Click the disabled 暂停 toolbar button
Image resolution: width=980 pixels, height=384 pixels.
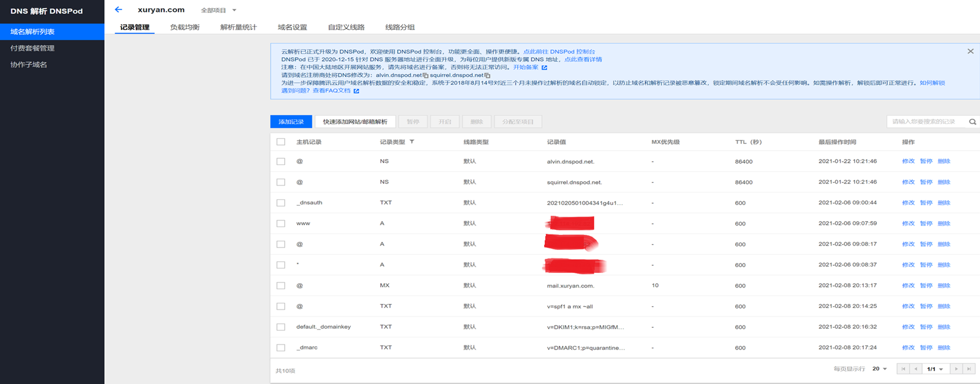click(413, 121)
